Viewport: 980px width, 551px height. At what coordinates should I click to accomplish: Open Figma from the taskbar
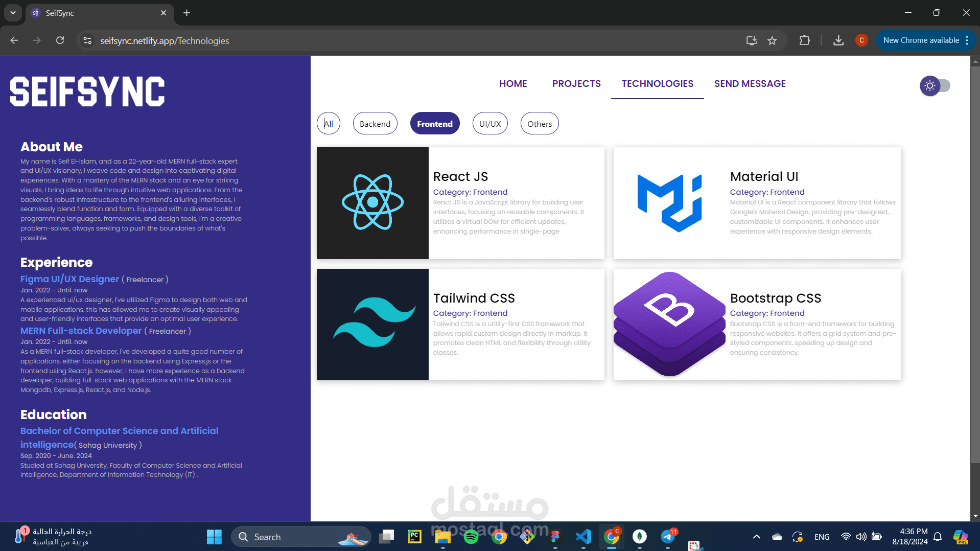click(555, 537)
